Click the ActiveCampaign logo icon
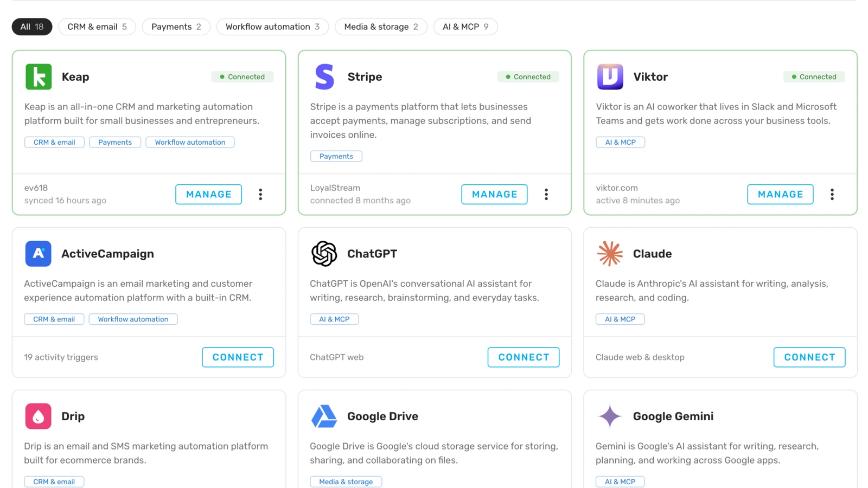 click(x=38, y=253)
